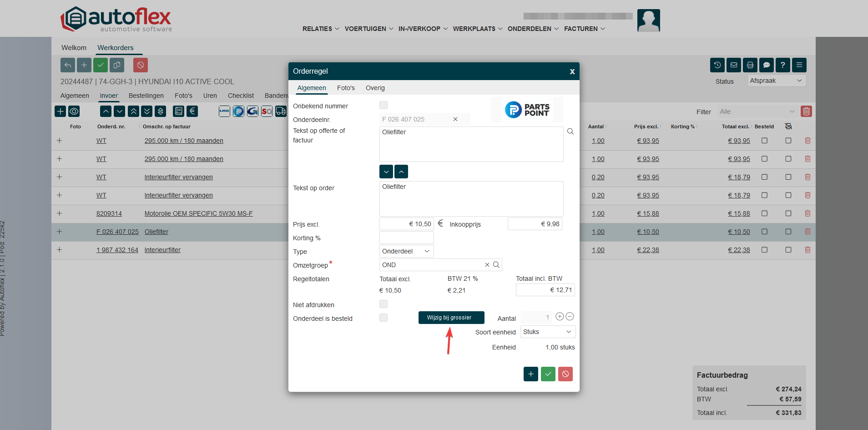This screenshot has height=430, width=868.
Task: Click the search magnifier next to Omzetgroep
Action: 496,265
